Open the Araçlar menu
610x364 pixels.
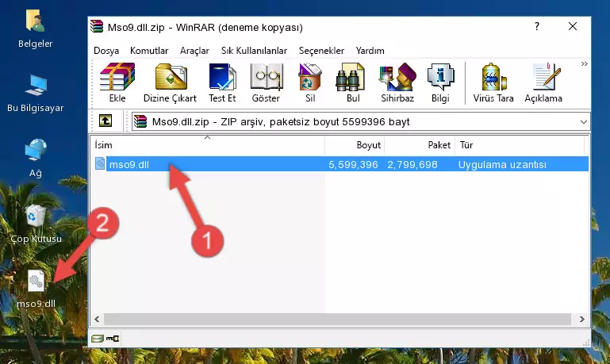point(194,51)
